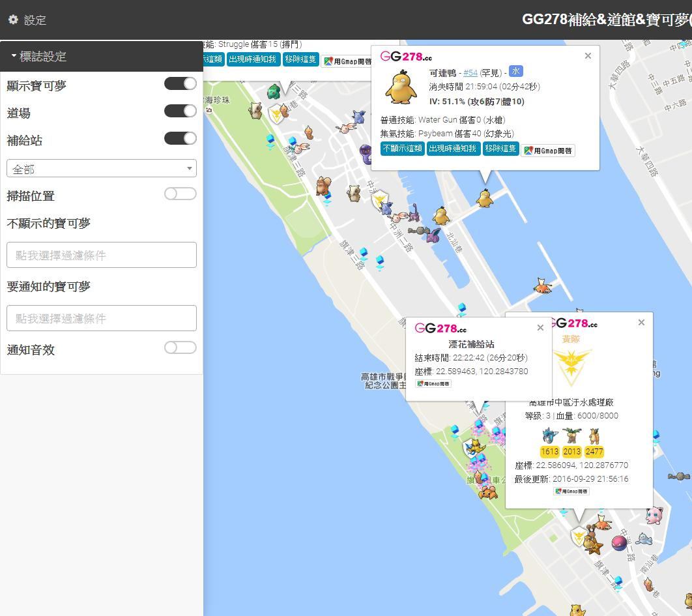
Task: Enable the 掃描位置 switch
Action: click(180, 194)
